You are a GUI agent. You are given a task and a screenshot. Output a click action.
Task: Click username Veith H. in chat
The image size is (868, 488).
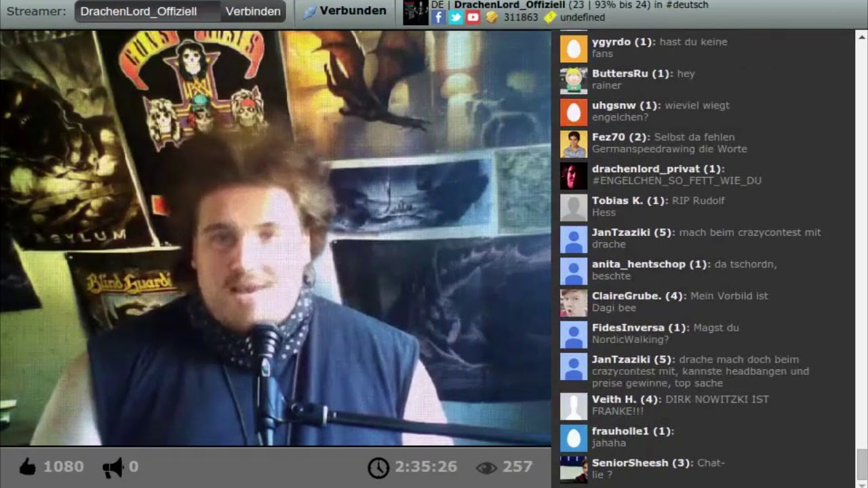point(614,399)
